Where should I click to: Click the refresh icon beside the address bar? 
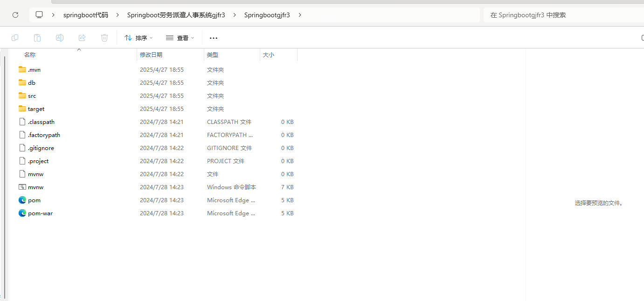[x=15, y=15]
